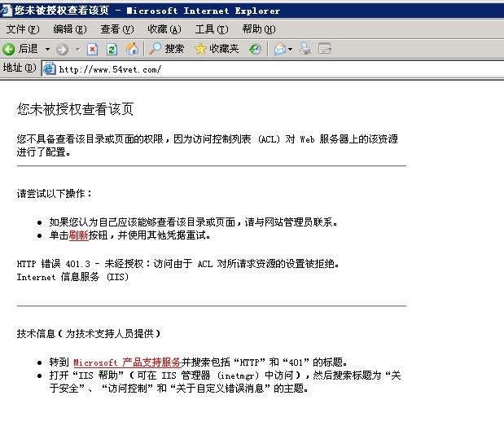
Task: Click the Refresh page toolbar icon
Action: (x=112, y=49)
